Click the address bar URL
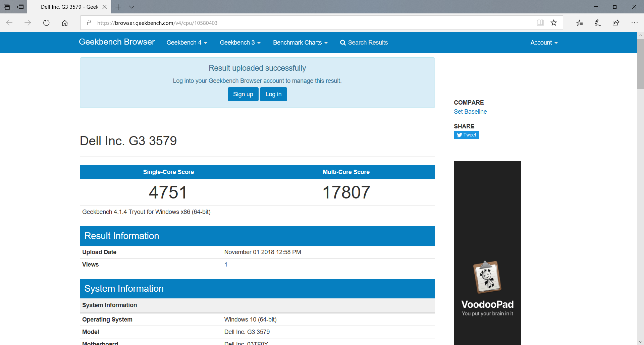This screenshot has height=345, width=644. point(157,23)
